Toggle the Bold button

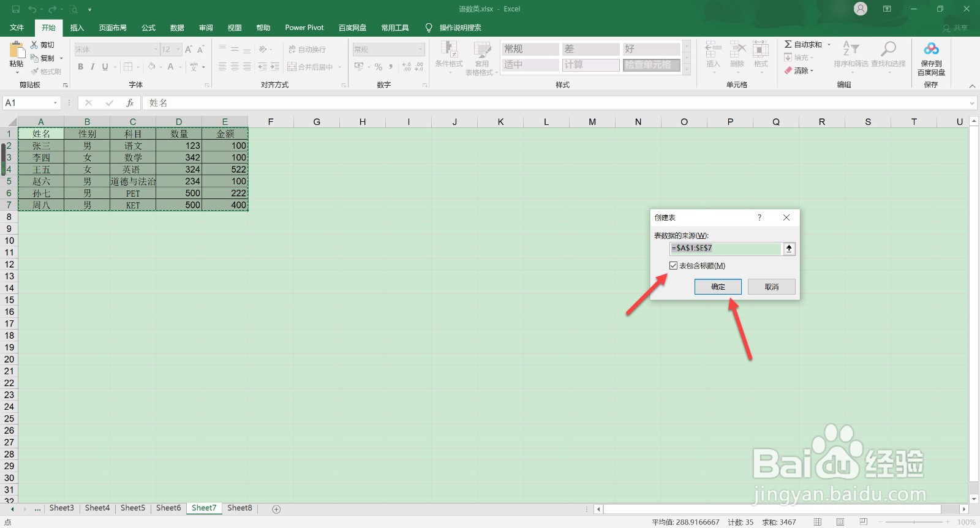(80, 67)
